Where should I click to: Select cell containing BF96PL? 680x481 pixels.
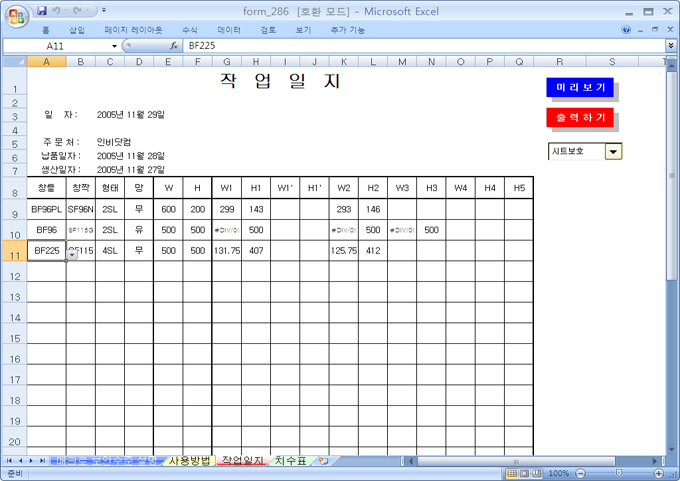pos(46,210)
